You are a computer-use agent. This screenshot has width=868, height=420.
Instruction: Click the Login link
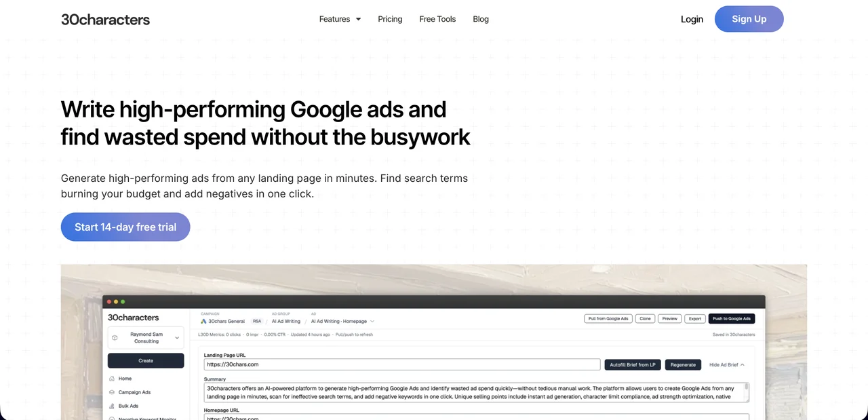click(692, 19)
